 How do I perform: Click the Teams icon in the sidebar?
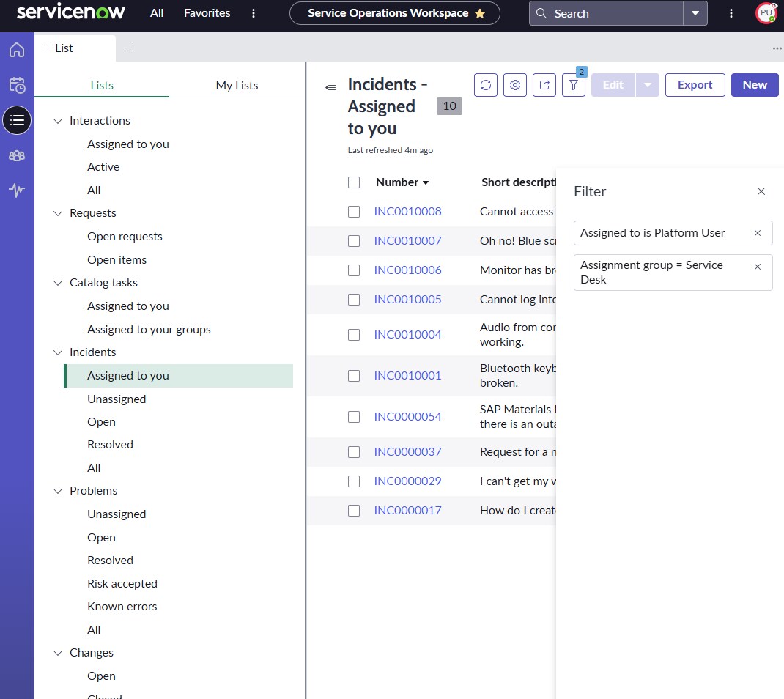tap(17, 155)
